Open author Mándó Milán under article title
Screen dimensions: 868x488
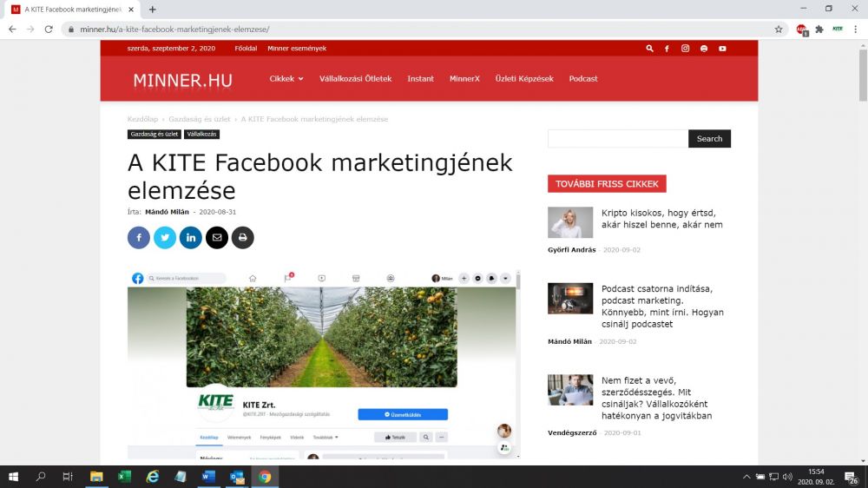(x=167, y=212)
